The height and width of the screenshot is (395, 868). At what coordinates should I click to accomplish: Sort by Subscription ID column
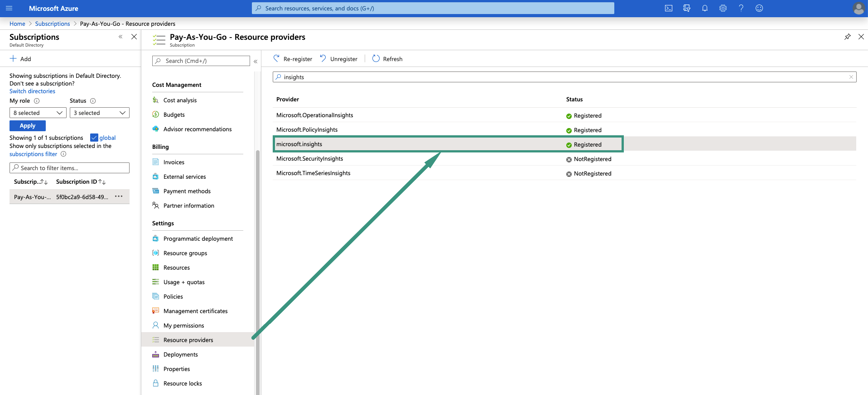click(x=81, y=182)
